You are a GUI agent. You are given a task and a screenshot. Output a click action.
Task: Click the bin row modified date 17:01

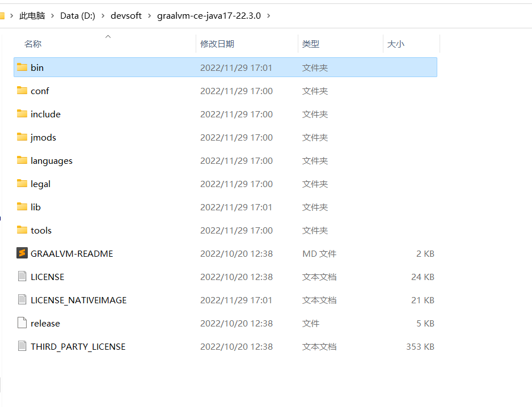coord(237,67)
